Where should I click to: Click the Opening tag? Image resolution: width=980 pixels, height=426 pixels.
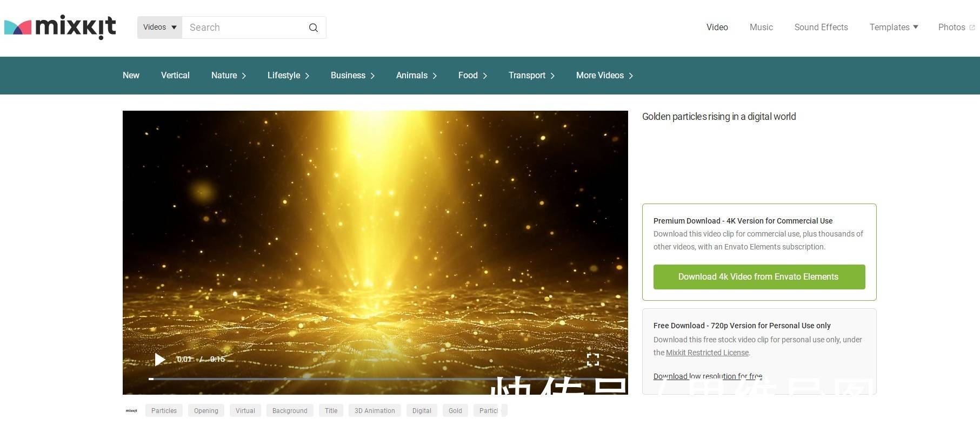206,411
